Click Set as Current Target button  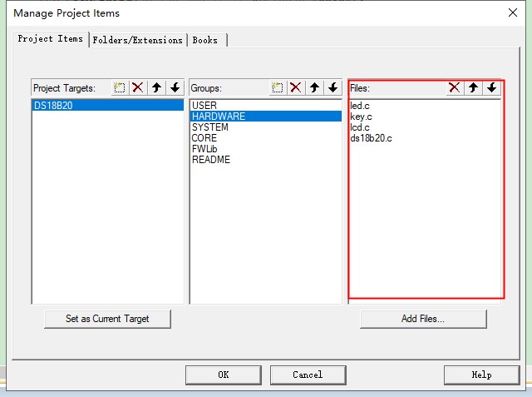coord(107,319)
